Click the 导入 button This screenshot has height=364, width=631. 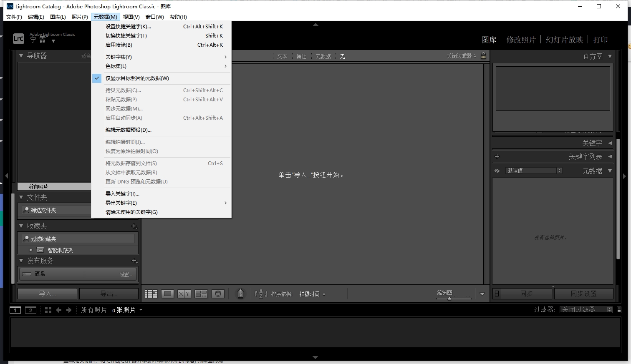click(47, 294)
